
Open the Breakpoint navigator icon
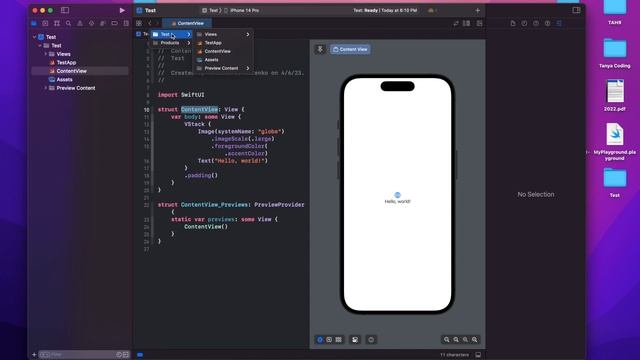pyautogui.click(x=115, y=24)
